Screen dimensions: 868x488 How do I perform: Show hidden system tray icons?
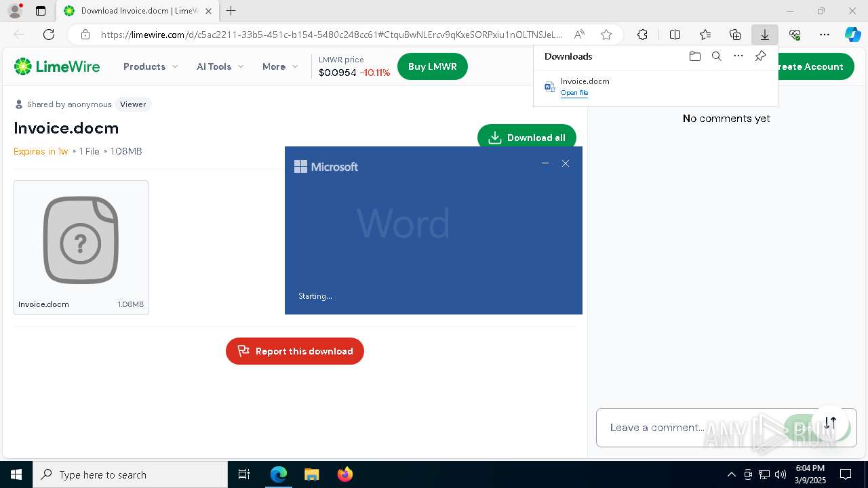pyautogui.click(x=731, y=474)
